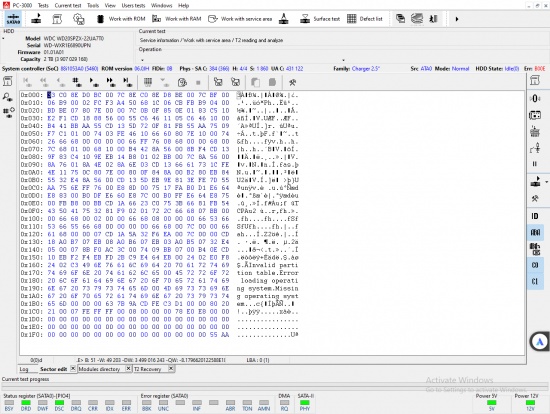
Task: Close the Modules directory tab
Action: point(128,368)
